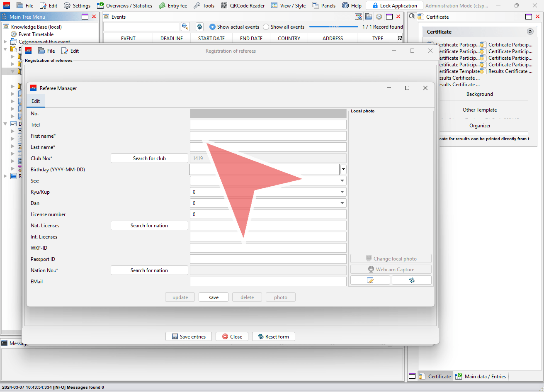Collapse the Certificate section chevron
Viewport: 544px width, 392px height.
530,32
